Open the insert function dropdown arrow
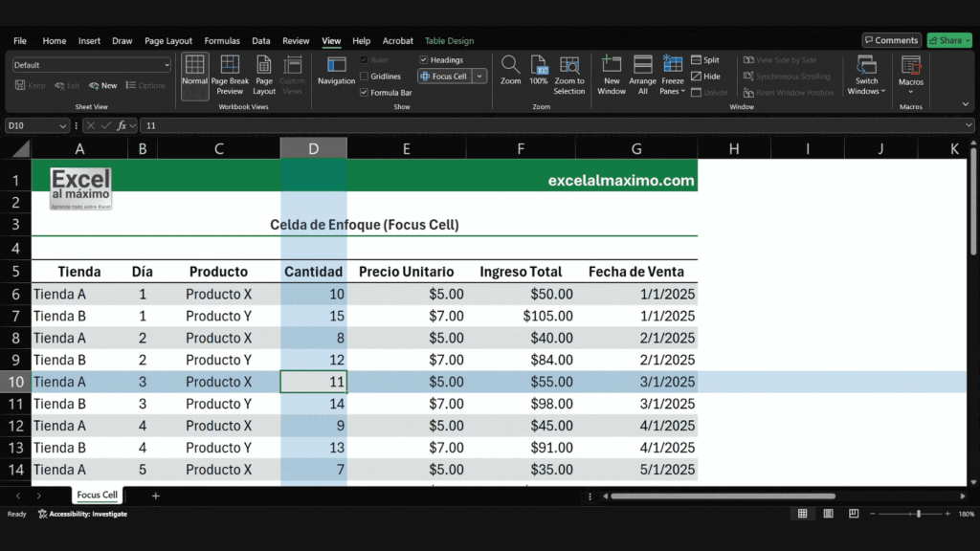 pos(132,125)
